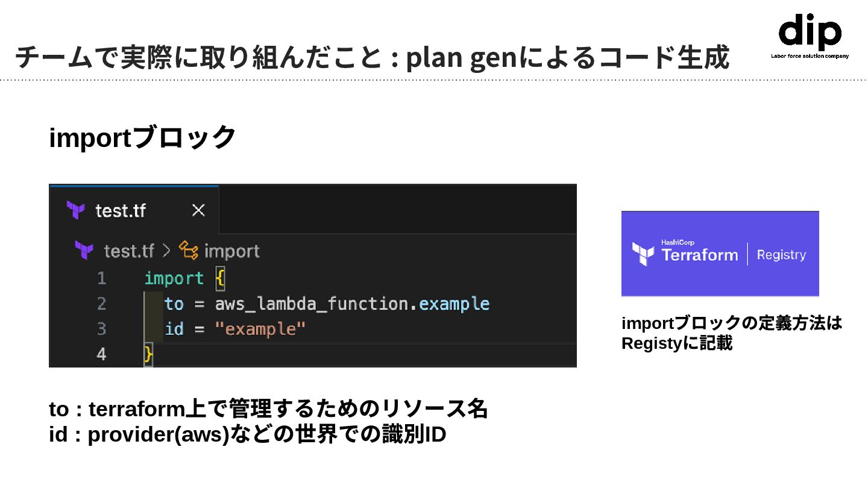
Task: Click the import breadcrumb item
Action: (x=232, y=251)
